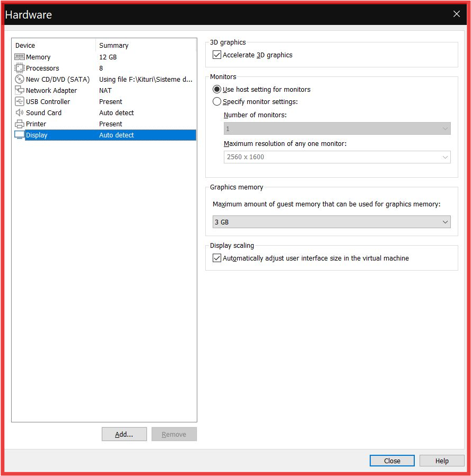This screenshot has height=476, width=471.
Task: Open the graphics memory 3 GB dropdown
Action: coord(332,222)
